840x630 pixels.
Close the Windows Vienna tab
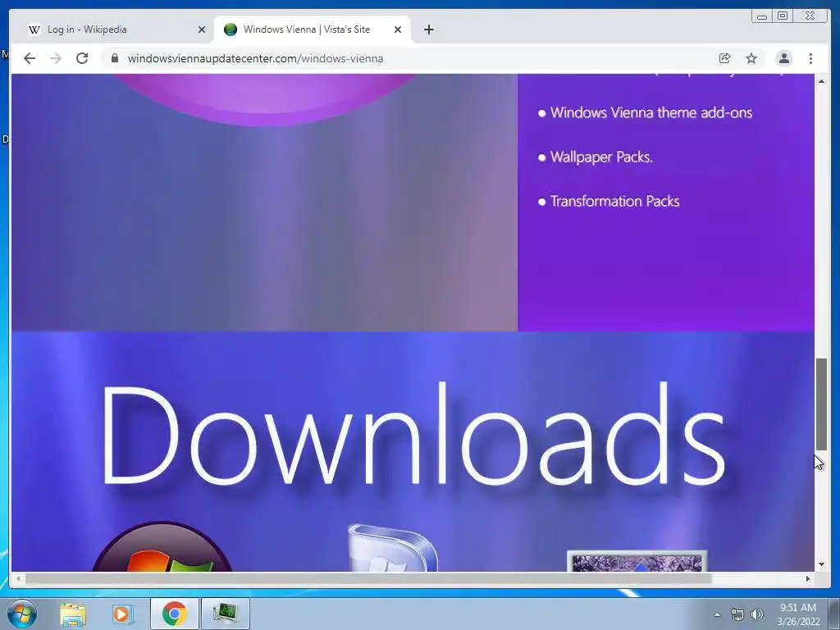[398, 30]
